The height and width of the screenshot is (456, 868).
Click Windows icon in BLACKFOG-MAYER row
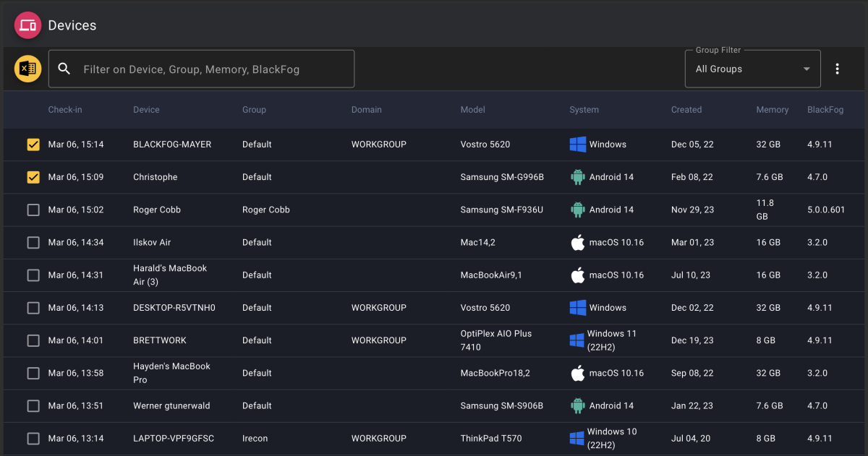(577, 145)
